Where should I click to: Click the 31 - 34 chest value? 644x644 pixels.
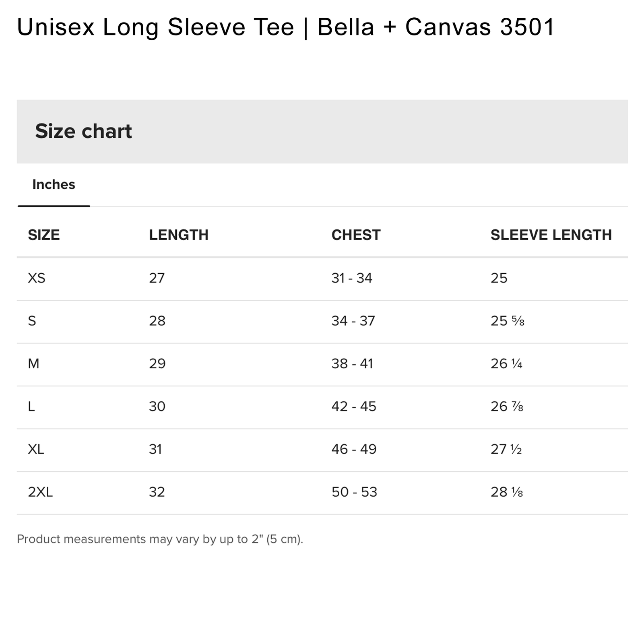[x=352, y=278]
